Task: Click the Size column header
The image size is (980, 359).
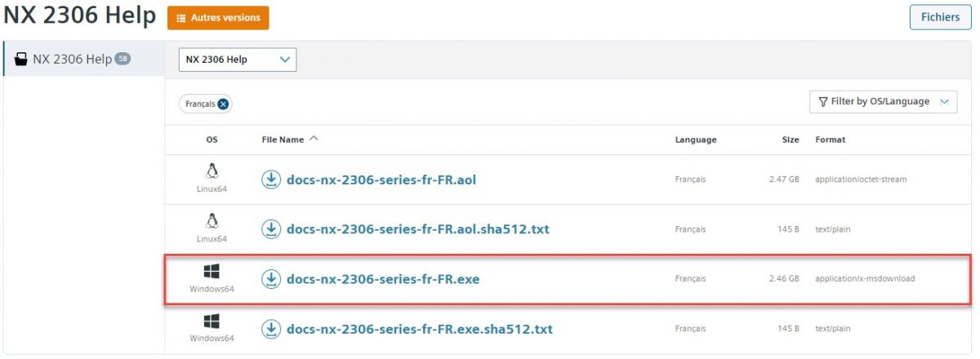Action: 790,140
